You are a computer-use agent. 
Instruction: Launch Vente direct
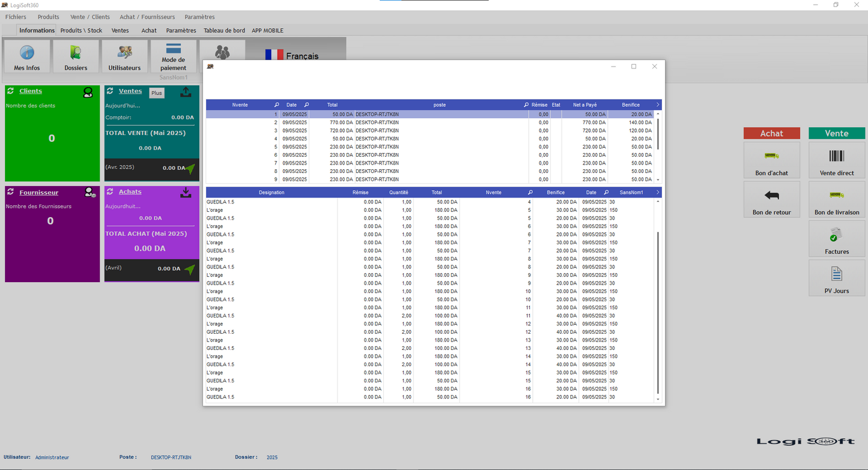pos(836,161)
